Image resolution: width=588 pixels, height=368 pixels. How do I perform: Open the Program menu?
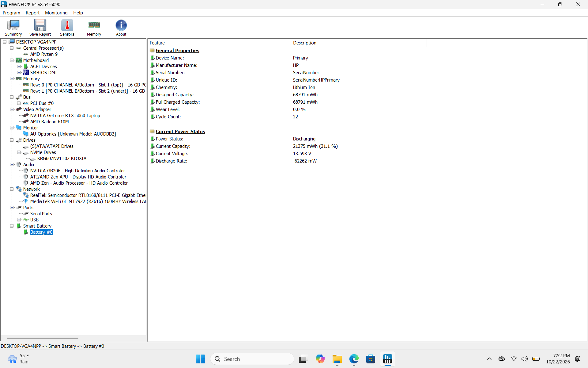click(11, 13)
